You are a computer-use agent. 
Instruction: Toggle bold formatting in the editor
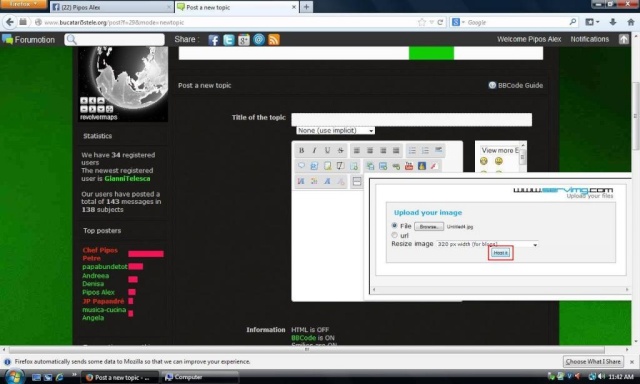[301, 151]
